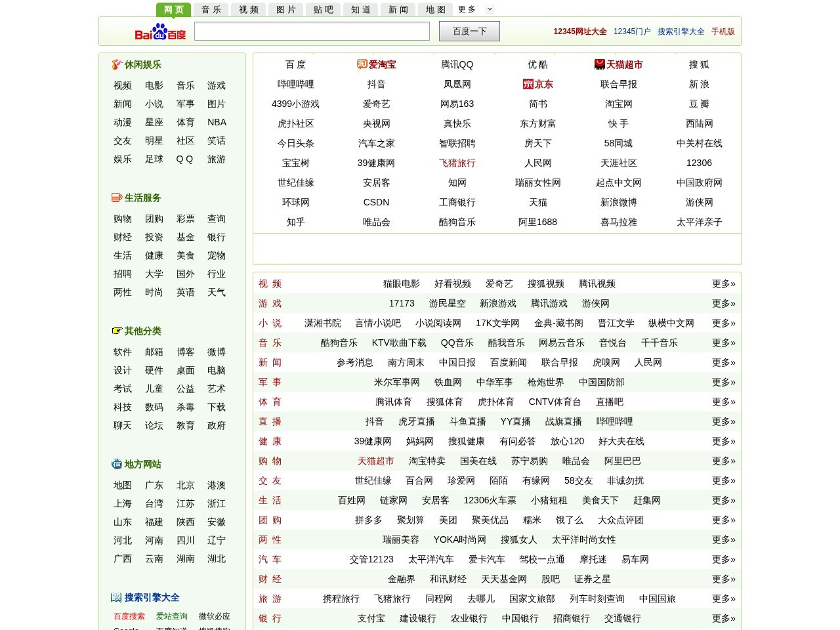Click 更多» in the 视频 row
This screenshot has width=840, height=630.
(x=723, y=284)
